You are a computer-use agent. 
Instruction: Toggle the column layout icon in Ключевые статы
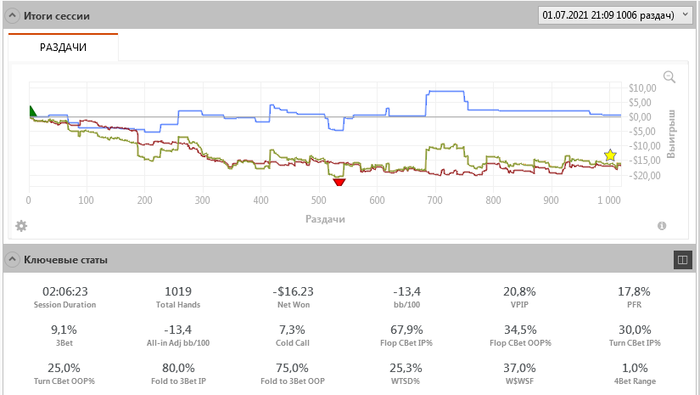(683, 260)
